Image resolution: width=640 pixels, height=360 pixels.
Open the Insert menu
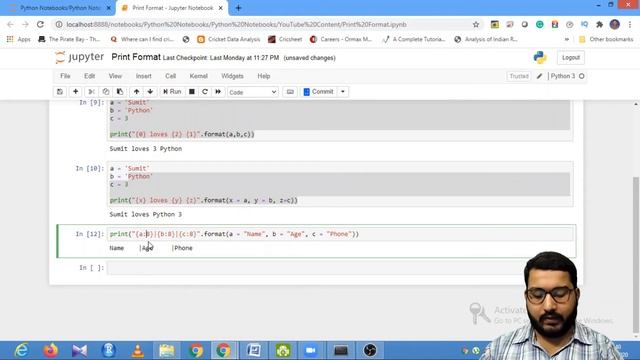144,76
